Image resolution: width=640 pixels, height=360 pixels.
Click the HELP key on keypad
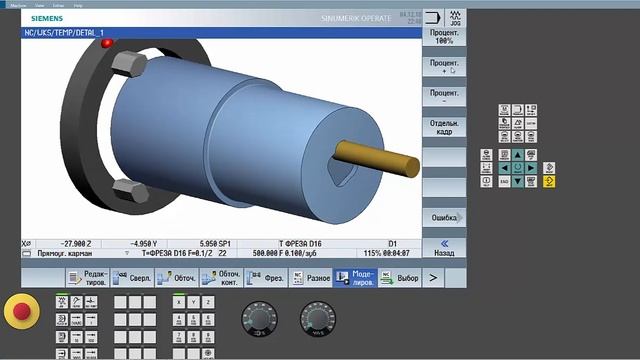486,181
